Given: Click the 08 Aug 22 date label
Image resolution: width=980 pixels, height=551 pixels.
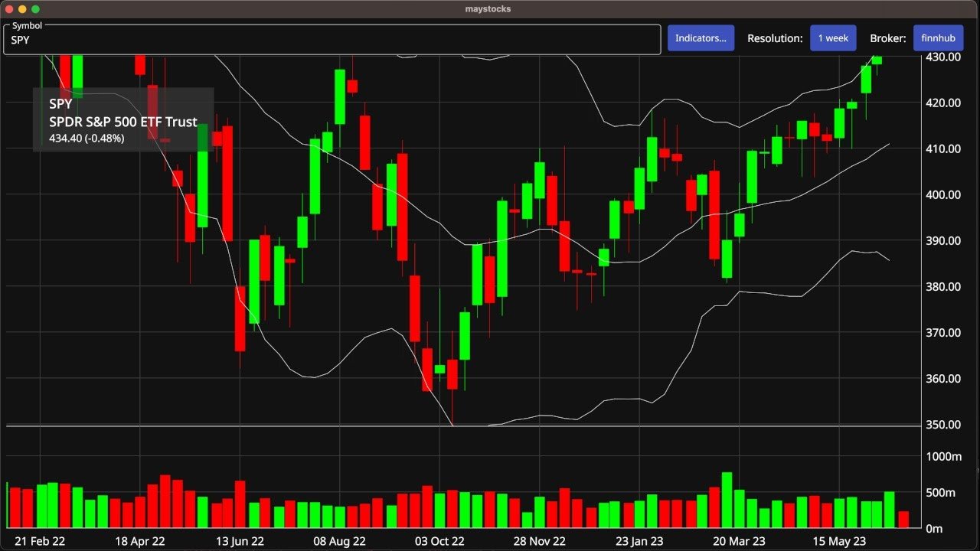Looking at the screenshot, I should (340, 541).
